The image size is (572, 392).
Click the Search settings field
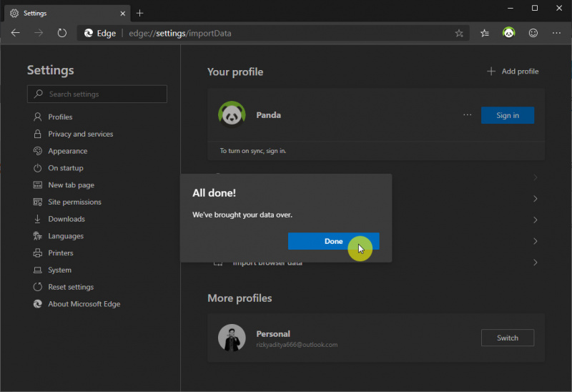coord(97,94)
